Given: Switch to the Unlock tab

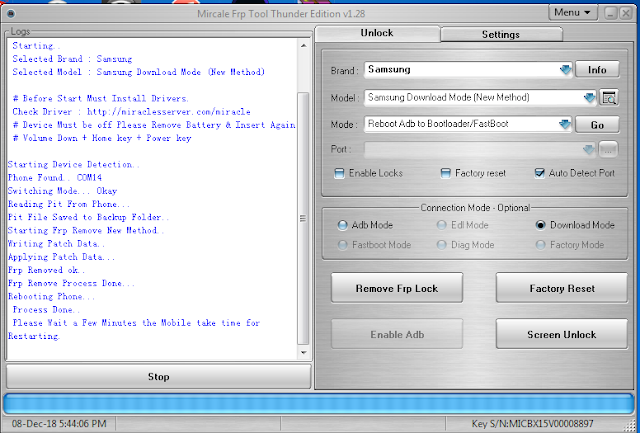Looking at the screenshot, I should [377, 33].
